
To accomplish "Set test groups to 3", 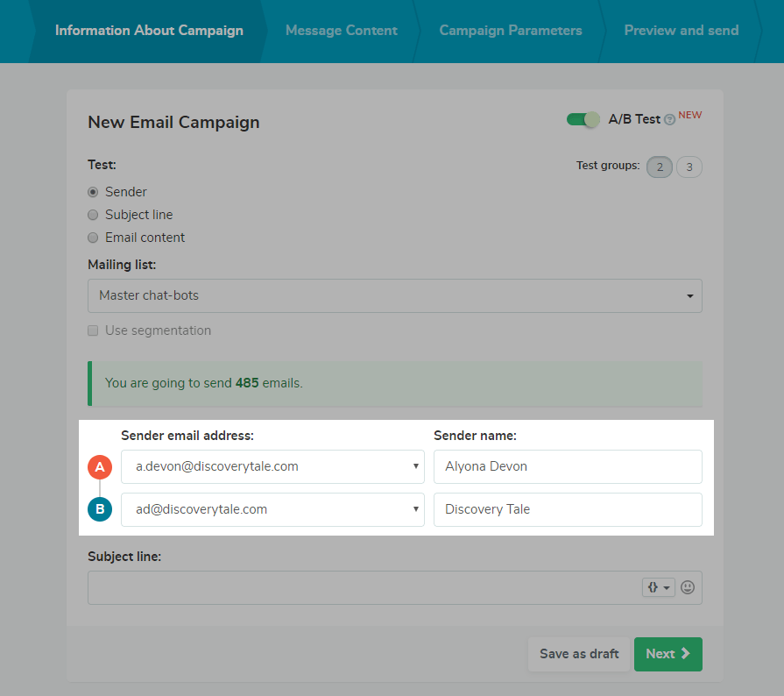I will click(x=689, y=167).
